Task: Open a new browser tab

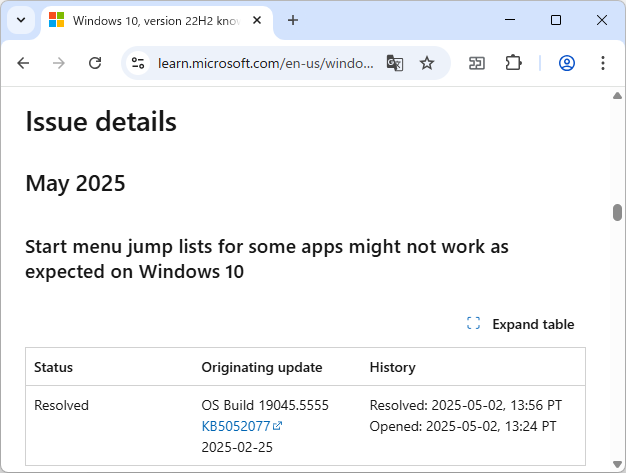Action: tap(293, 20)
